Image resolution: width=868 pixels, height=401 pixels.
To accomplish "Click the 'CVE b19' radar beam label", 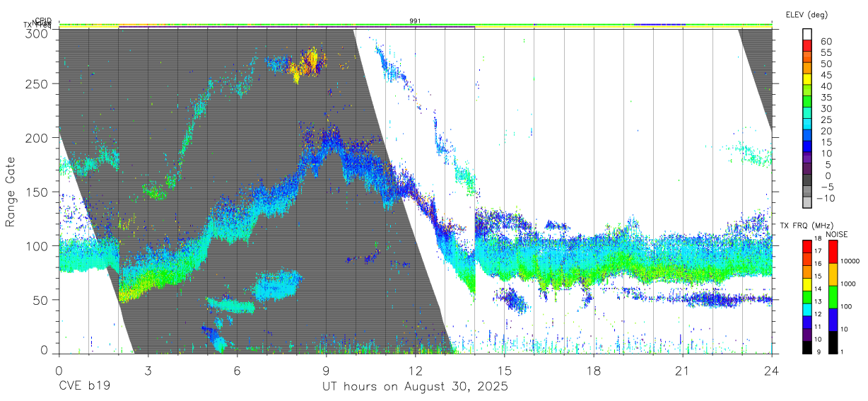I will click(84, 387).
